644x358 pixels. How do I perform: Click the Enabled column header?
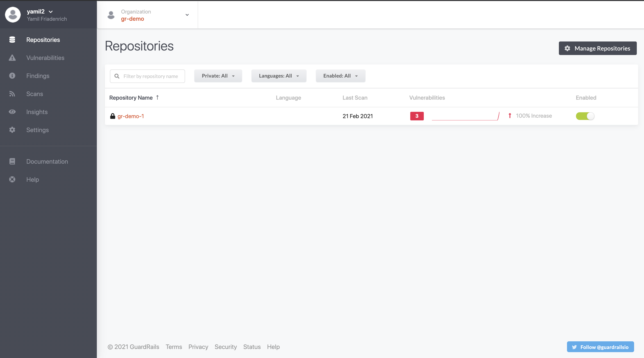point(586,97)
